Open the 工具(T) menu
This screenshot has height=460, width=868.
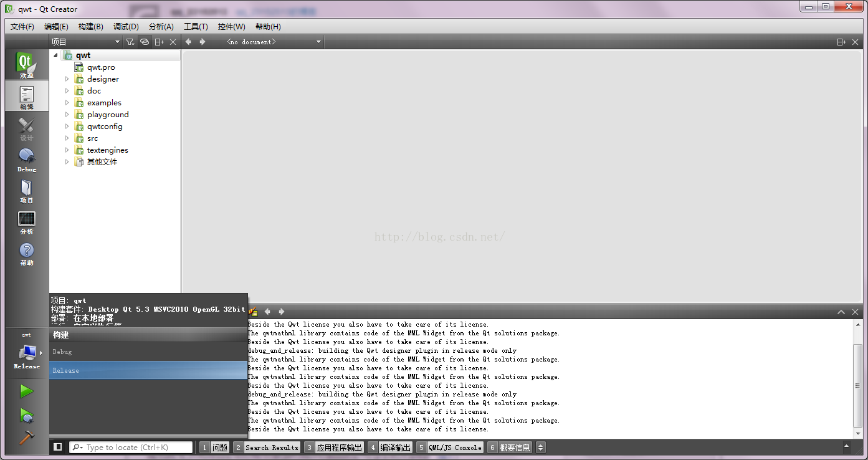click(196, 26)
